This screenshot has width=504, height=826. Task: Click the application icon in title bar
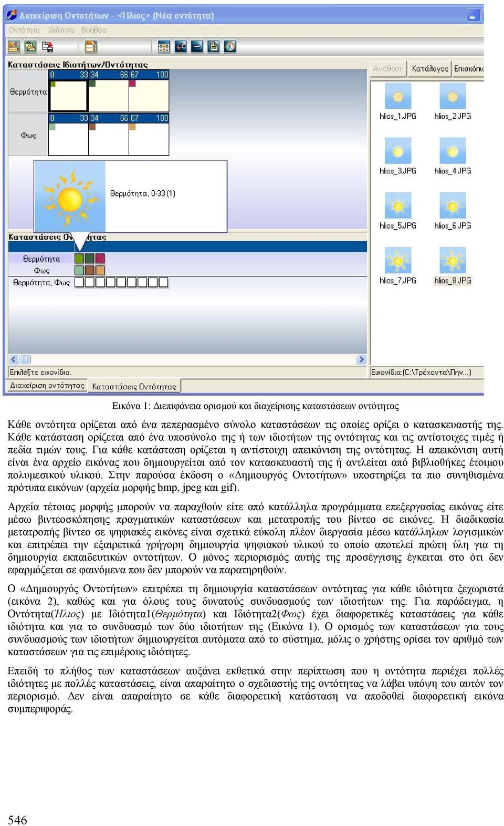pyautogui.click(x=12, y=15)
